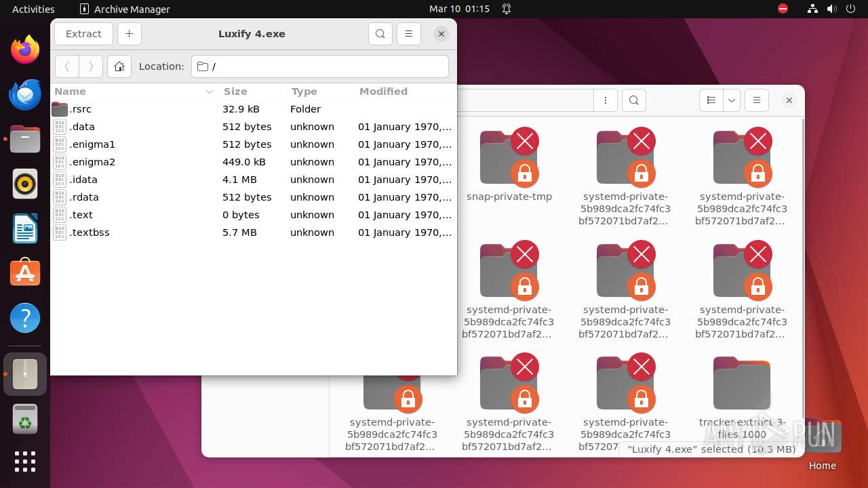This screenshot has width=868, height=488.
Task: Switch Files window to list view
Action: pyautogui.click(x=711, y=100)
